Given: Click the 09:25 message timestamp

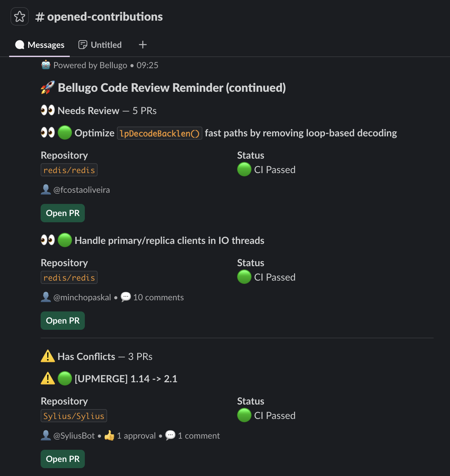Looking at the screenshot, I should (147, 65).
